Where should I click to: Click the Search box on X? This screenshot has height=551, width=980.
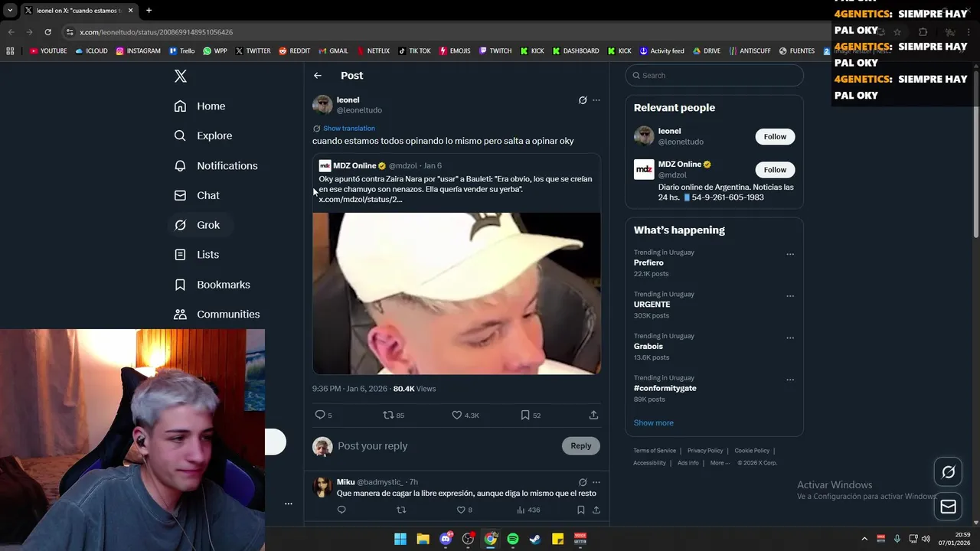714,76
